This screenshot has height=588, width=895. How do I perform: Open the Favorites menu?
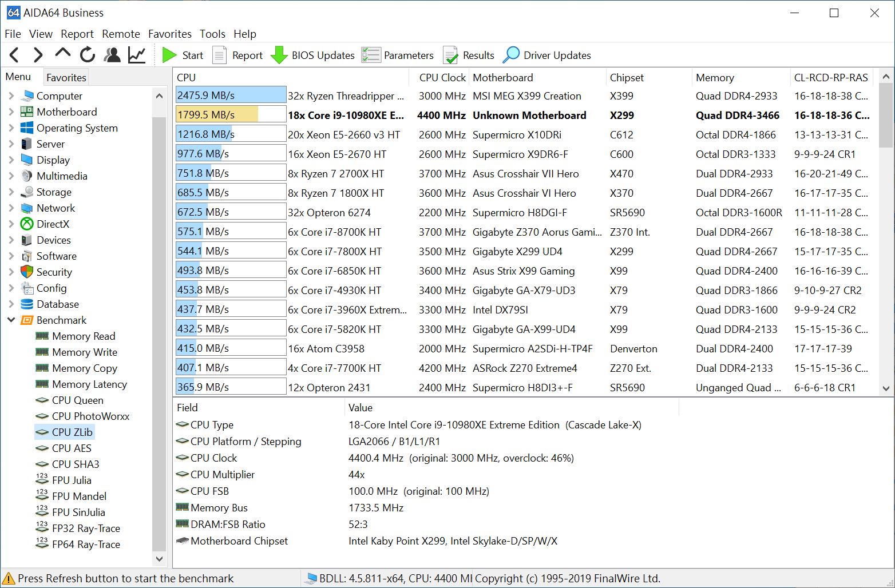170,34
